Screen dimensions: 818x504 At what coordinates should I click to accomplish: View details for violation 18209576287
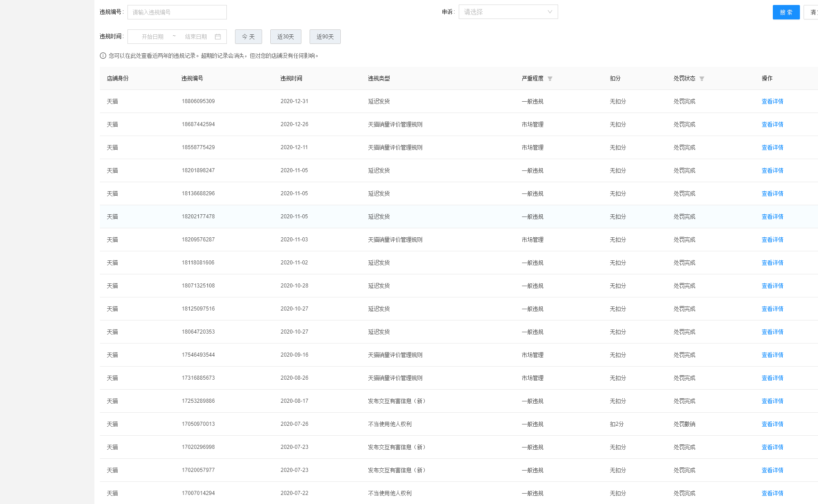(772, 240)
